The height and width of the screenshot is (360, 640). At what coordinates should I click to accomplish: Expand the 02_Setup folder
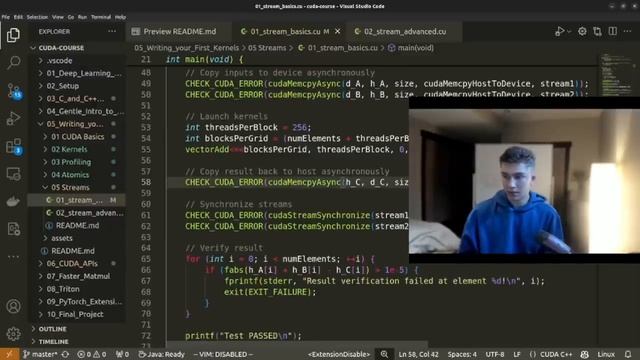tap(77, 86)
